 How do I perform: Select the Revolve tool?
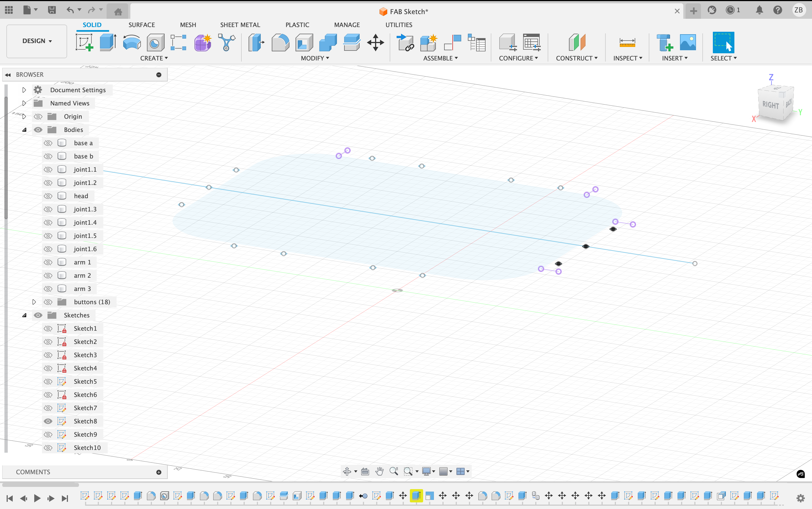pyautogui.click(x=132, y=43)
